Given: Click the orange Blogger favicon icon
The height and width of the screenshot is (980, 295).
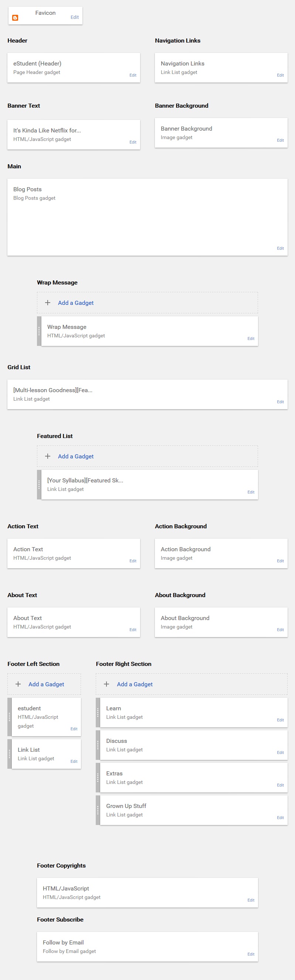Looking at the screenshot, I should click(x=15, y=18).
